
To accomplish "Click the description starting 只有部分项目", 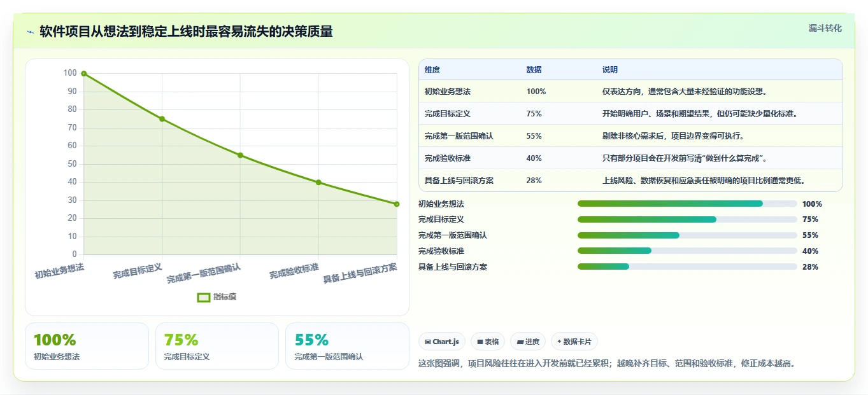I will tap(685, 158).
